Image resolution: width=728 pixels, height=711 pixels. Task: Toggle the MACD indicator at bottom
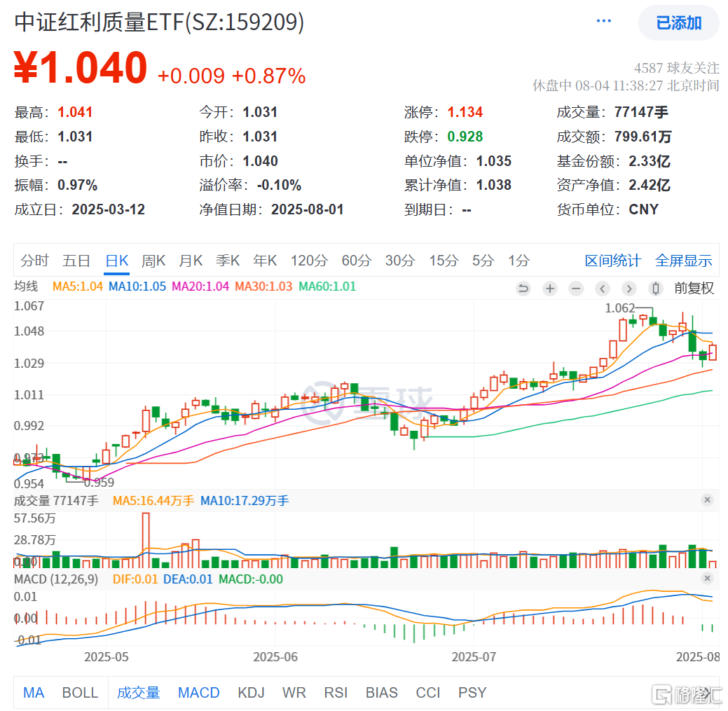199,693
